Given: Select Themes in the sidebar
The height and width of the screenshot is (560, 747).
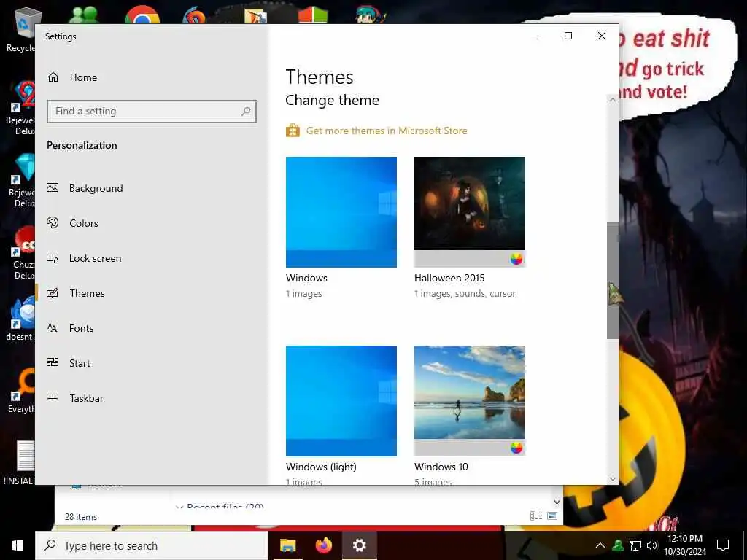Looking at the screenshot, I should click(x=87, y=293).
